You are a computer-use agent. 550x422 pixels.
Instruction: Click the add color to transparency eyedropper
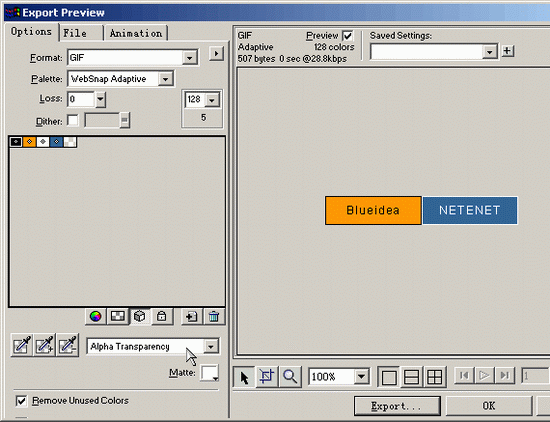(45, 345)
